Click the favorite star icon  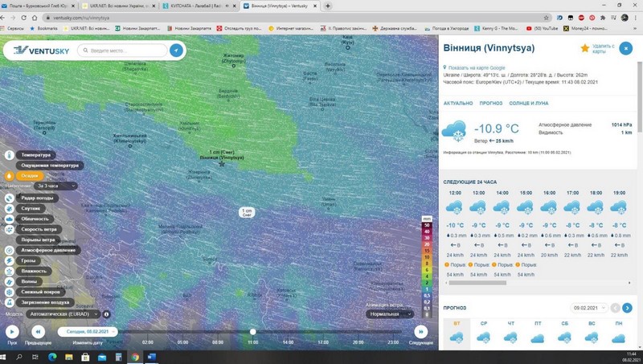(x=585, y=48)
